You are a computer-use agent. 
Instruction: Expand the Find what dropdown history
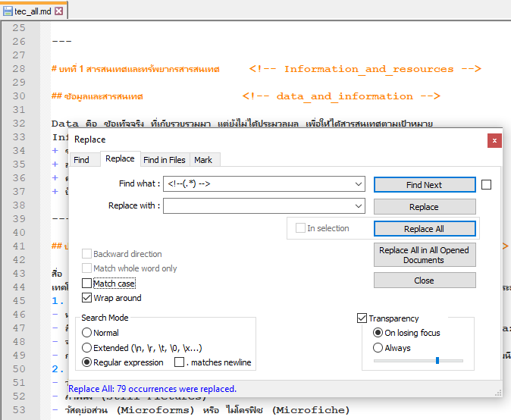pyautogui.click(x=359, y=184)
